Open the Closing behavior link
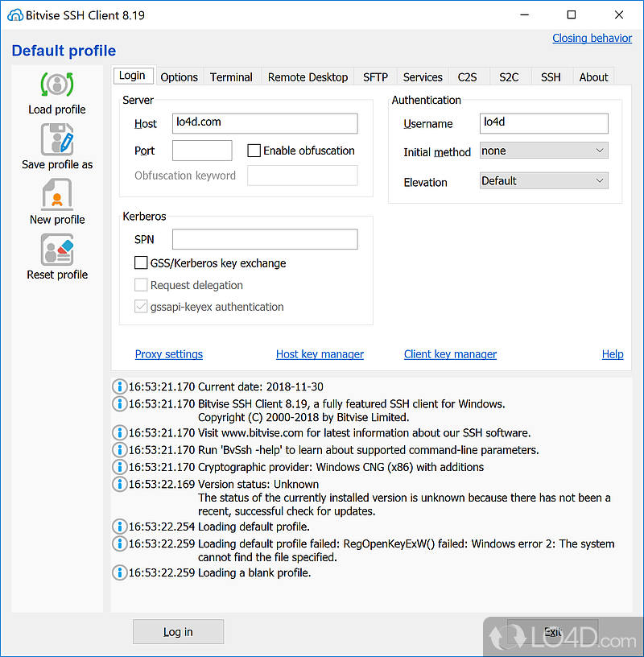The height and width of the screenshot is (657, 644). 592,38
